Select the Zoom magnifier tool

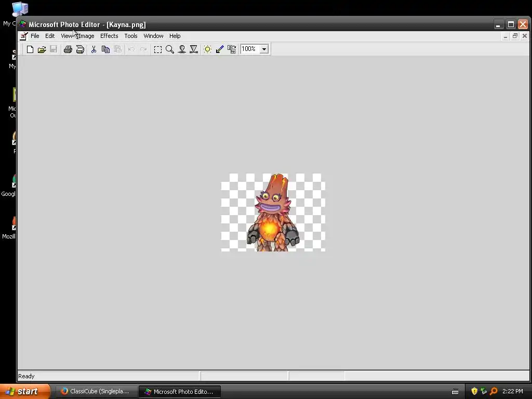click(x=170, y=49)
